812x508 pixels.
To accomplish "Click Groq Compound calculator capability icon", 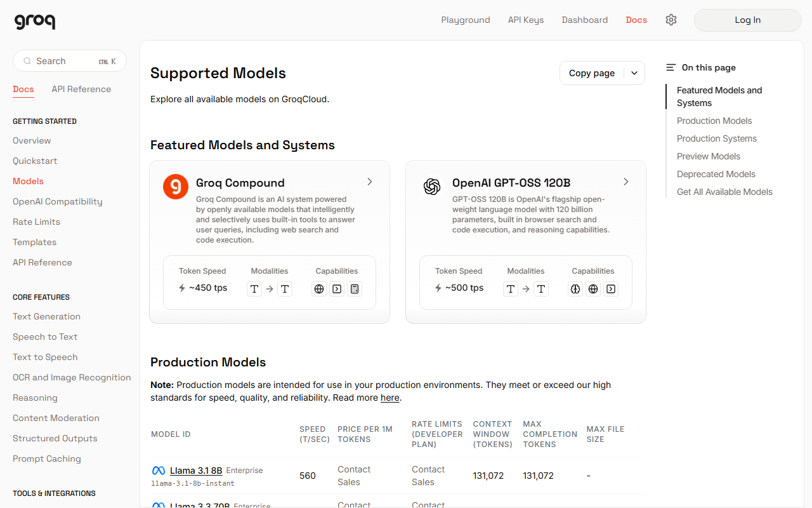I will (x=355, y=289).
